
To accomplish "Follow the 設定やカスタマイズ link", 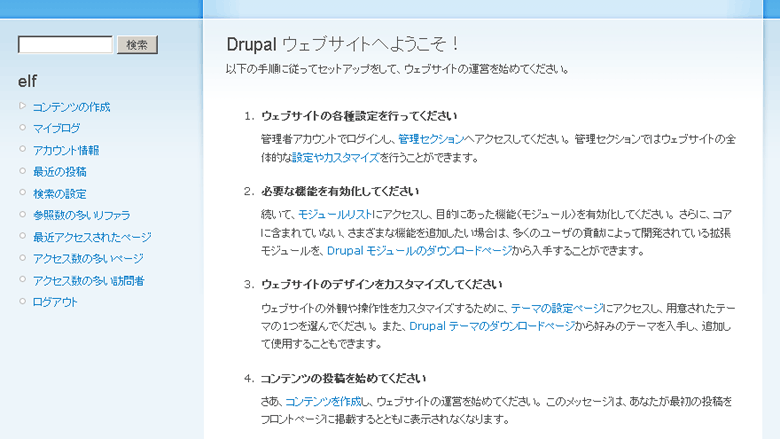I will 336,158.
